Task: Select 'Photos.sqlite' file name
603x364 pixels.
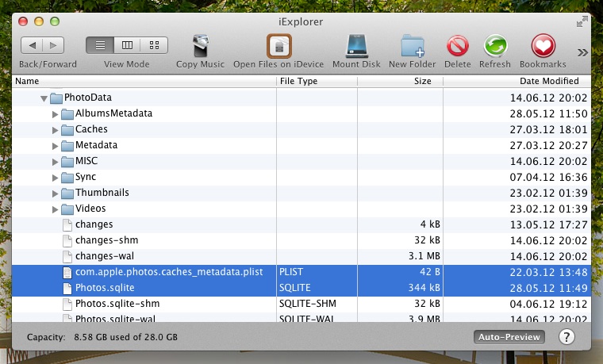Action: 105,288
